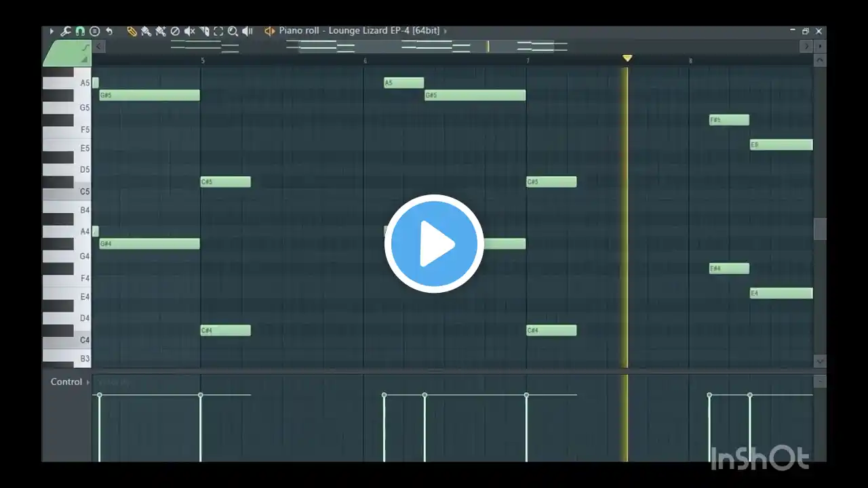Click the Control lane label
Screen dimensions: 868x488
(66, 382)
